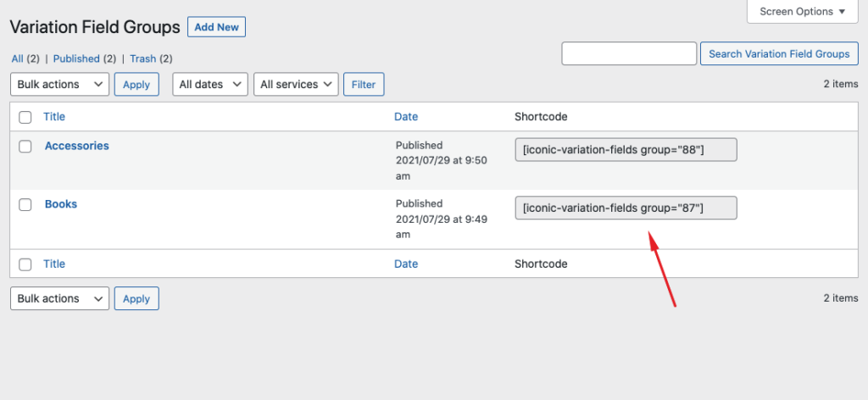View Trash field groups
The width and height of the screenshot is (868, 400).
click(142, 58)
